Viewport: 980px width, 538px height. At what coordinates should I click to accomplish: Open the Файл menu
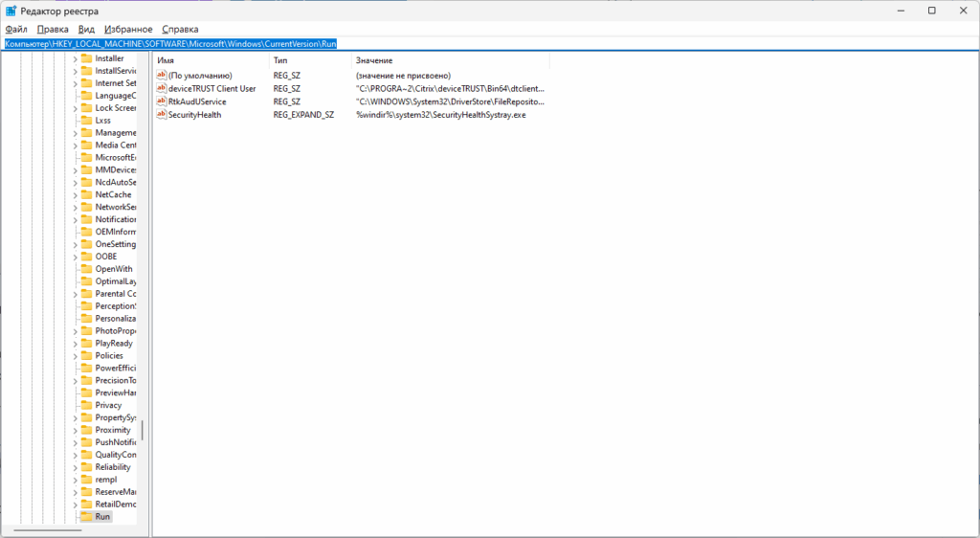pos(16,30)
